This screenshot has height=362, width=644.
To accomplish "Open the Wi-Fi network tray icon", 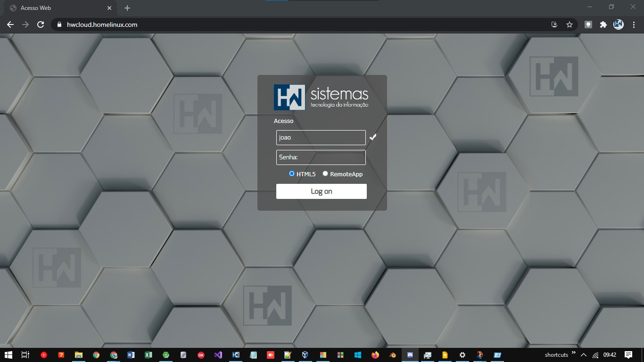I will [x=596, y=355].
